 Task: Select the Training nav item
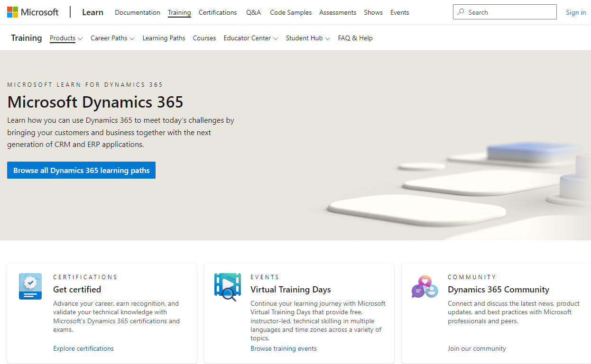tap(179, 13)
